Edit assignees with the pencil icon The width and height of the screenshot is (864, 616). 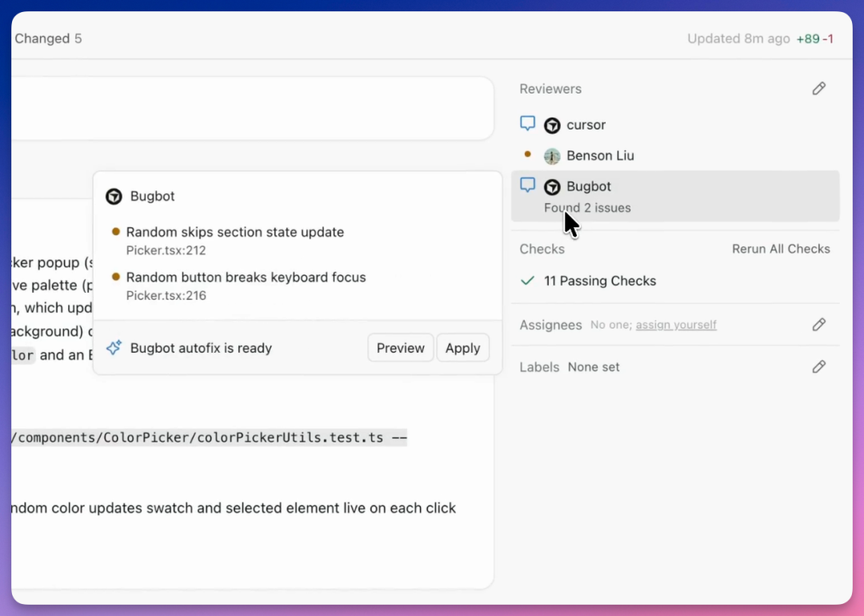[x=819, y=325]
